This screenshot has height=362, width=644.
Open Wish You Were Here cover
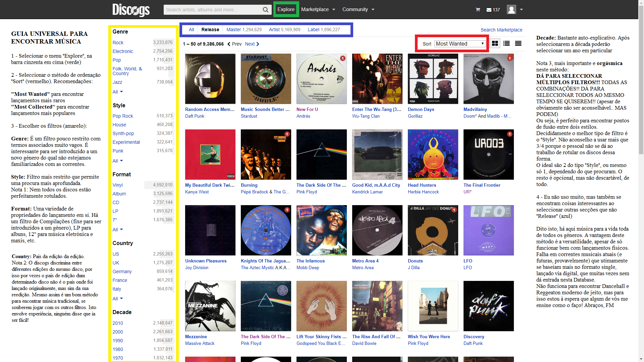(433, 306)
